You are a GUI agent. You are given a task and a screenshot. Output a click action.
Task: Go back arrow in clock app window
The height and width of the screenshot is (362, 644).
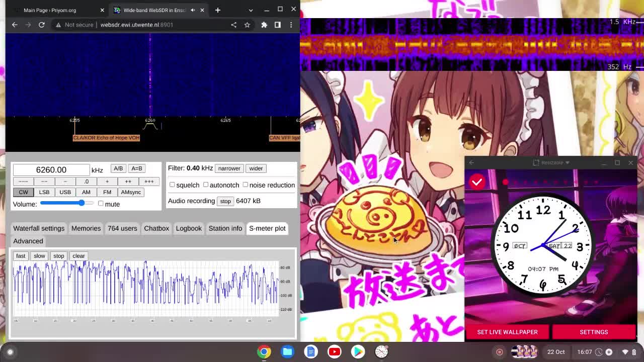[471, 162]
